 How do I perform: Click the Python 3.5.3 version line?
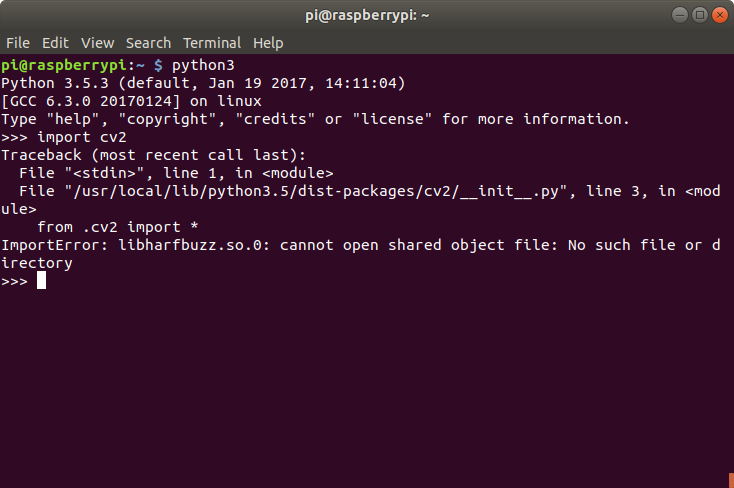(203, 83)
